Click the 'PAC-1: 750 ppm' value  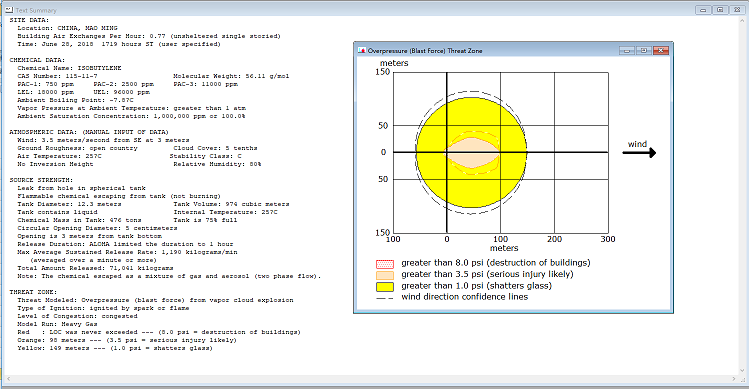pos(45,84)
